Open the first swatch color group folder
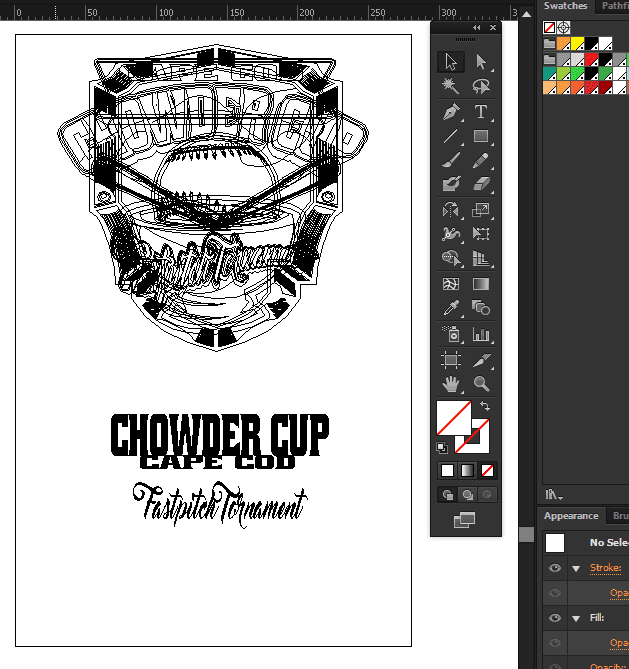The width and height of the screenshot is (629, 669). (x=550, y=44)
